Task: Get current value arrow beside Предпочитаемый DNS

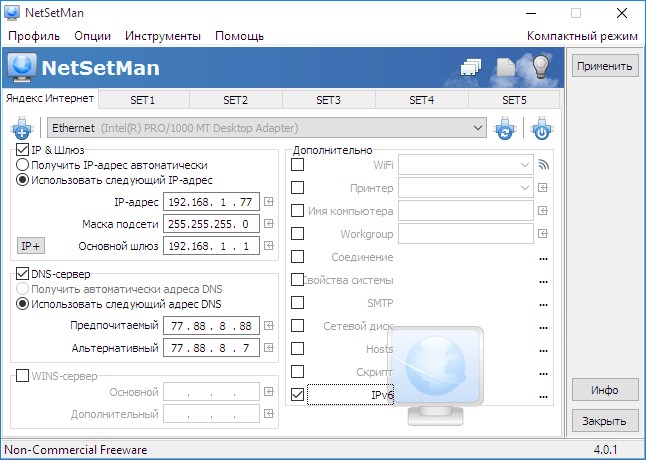Action: click(269, 326)
